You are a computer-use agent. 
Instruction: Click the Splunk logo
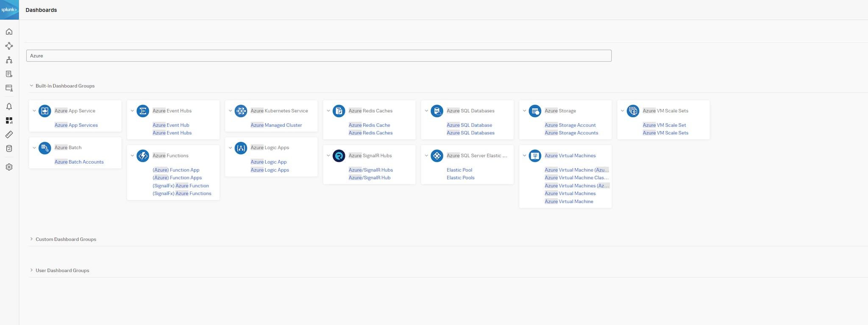(x=9, y=9)
